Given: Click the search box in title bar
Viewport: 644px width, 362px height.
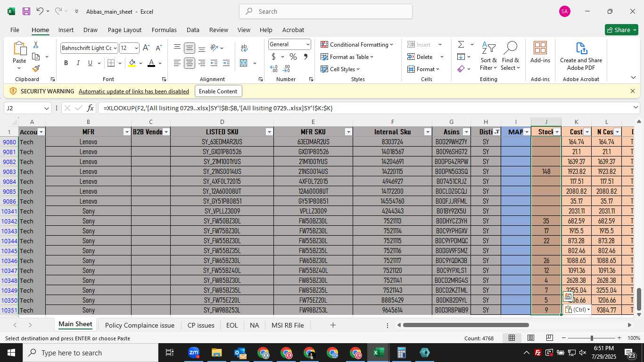Looking at the screenshot, I should click(x=326, y=11).
